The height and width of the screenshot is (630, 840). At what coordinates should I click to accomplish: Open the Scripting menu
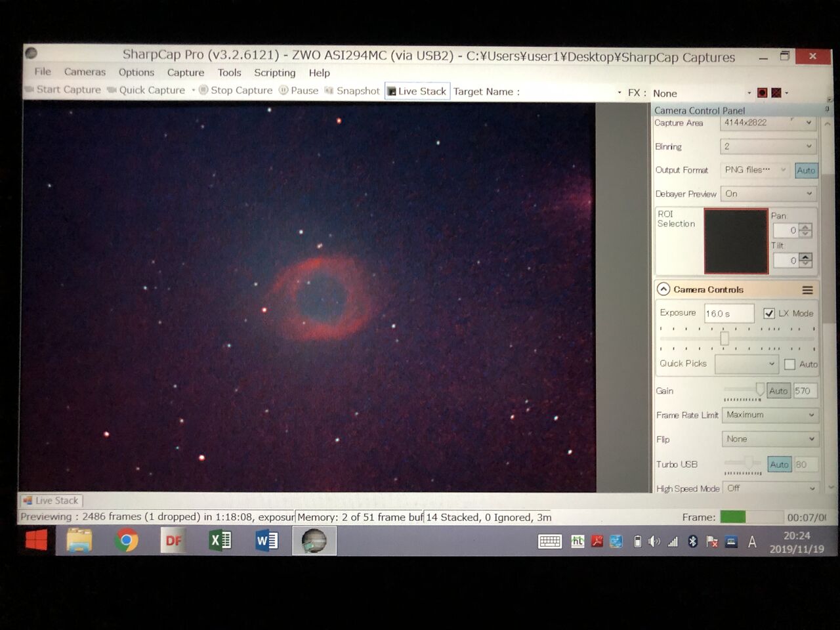pos(274,73)
